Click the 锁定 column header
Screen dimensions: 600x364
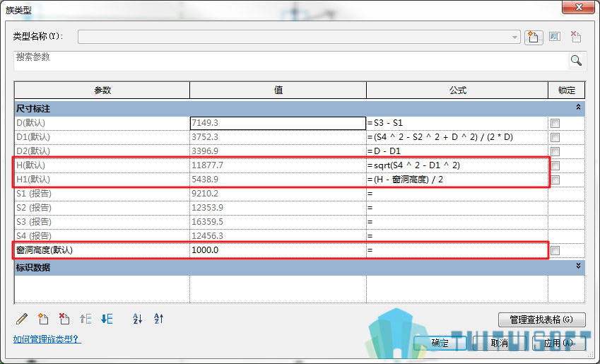pos(567,90)
